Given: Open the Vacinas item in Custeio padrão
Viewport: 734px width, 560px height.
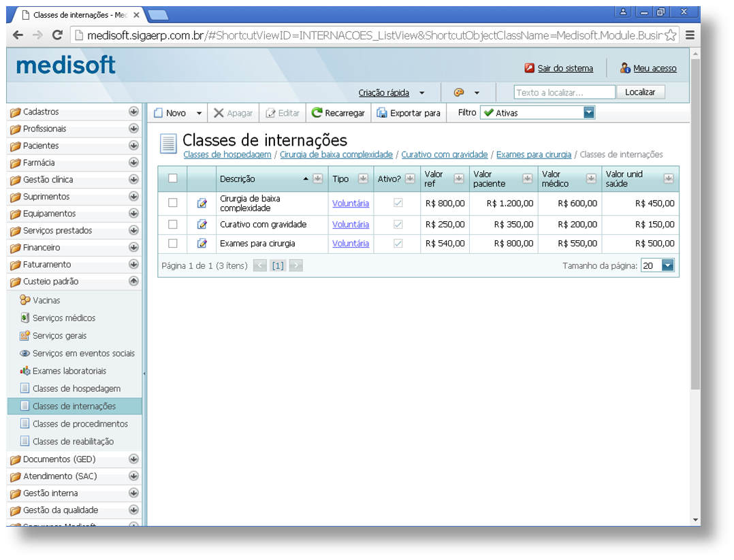Looking at the screenshot, I should coord(48,299).
